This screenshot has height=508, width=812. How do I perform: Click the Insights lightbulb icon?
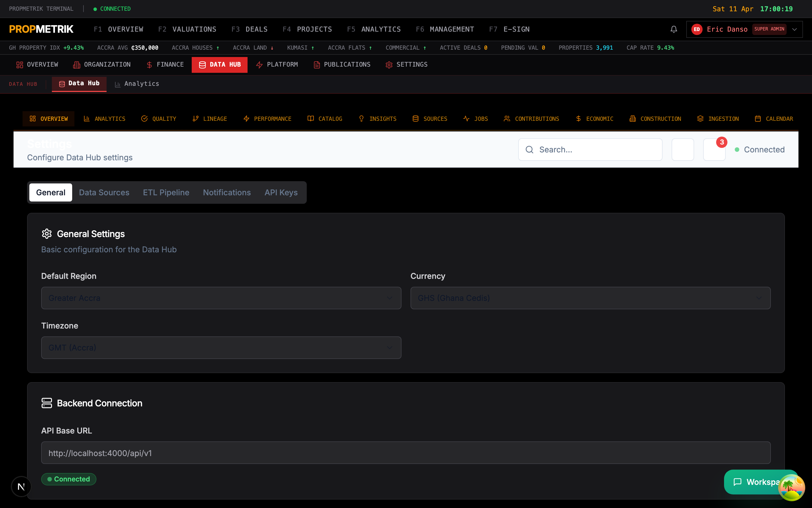coord(361,119)
